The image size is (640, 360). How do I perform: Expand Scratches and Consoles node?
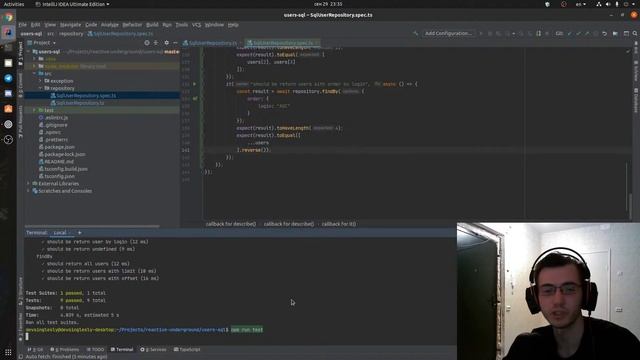pyautogui.click(x=29, y=191)
